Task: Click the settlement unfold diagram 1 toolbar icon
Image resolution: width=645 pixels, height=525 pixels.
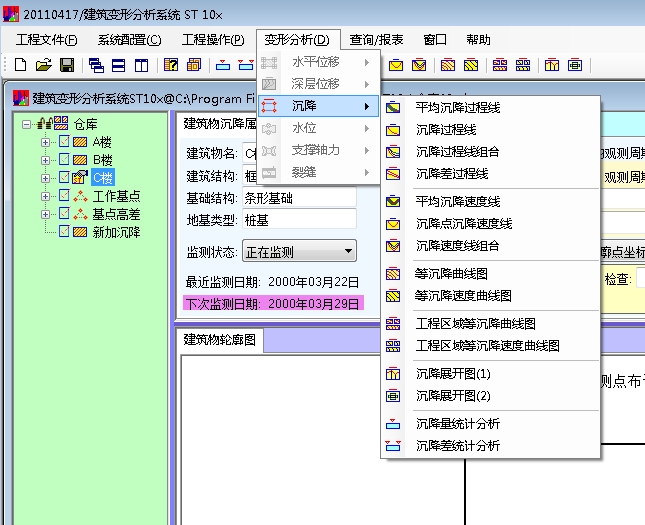Action: tap(552, 65)
